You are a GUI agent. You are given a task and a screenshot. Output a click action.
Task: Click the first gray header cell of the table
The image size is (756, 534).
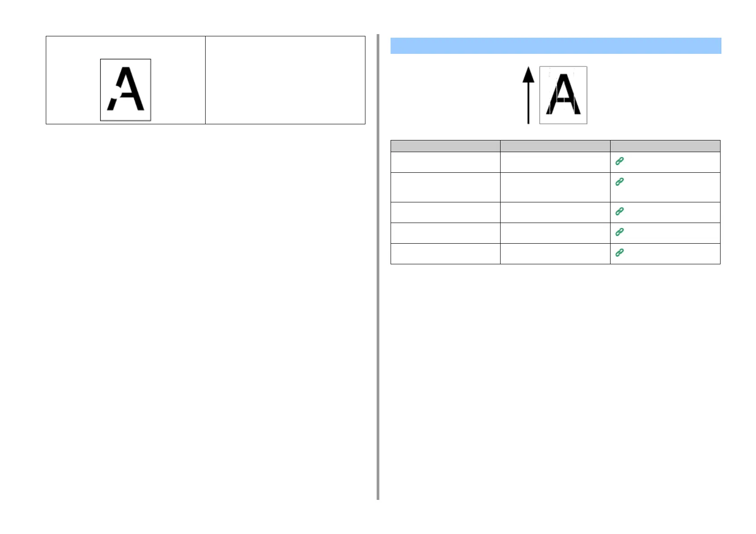coord(445,146)
